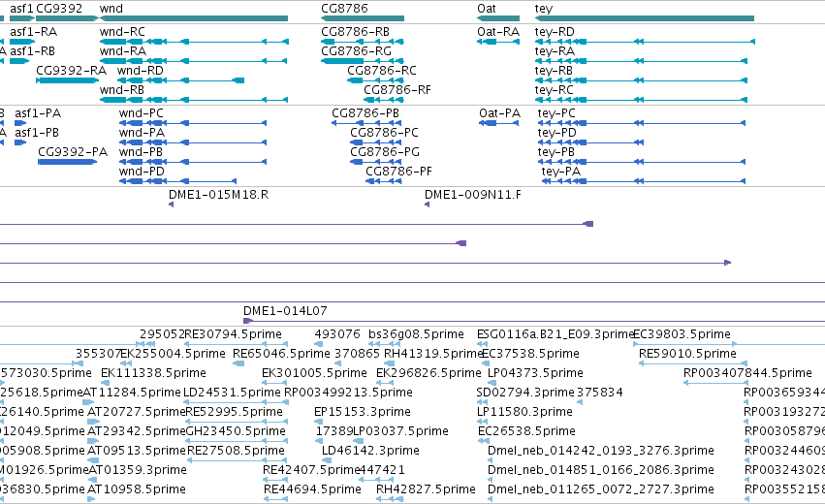Open EST GH23450.5prime

point(236,432)
